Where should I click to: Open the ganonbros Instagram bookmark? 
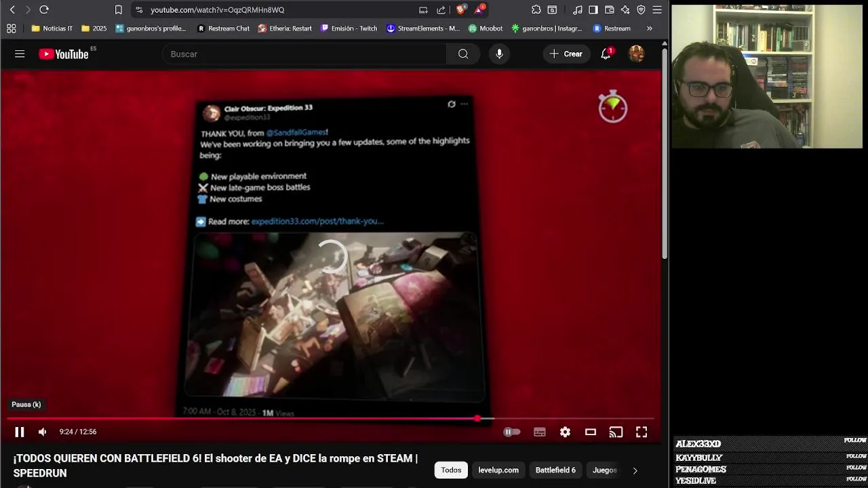[547, 28]
